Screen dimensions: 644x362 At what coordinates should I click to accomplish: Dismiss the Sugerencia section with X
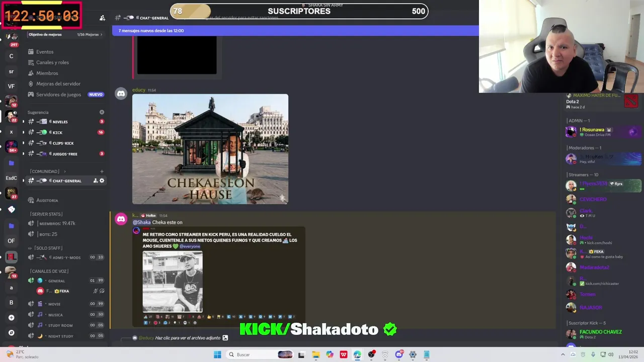102,112
